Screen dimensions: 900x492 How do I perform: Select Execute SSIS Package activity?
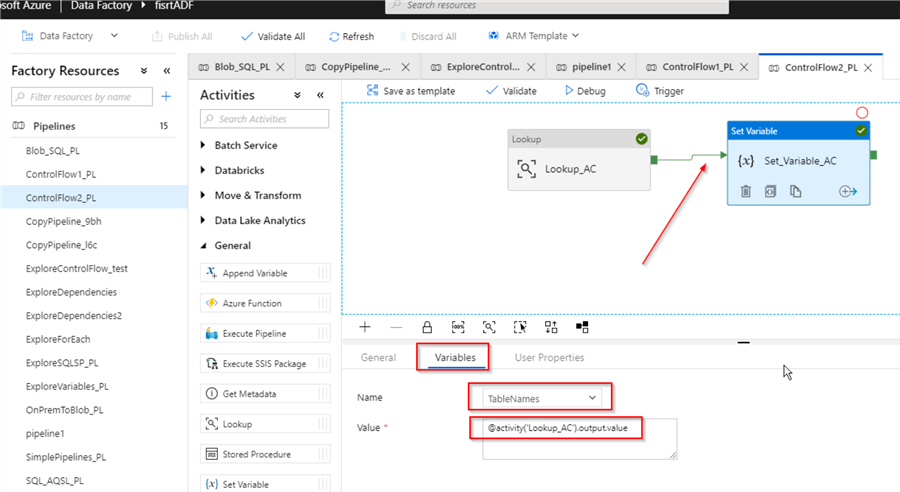point(265,363)
